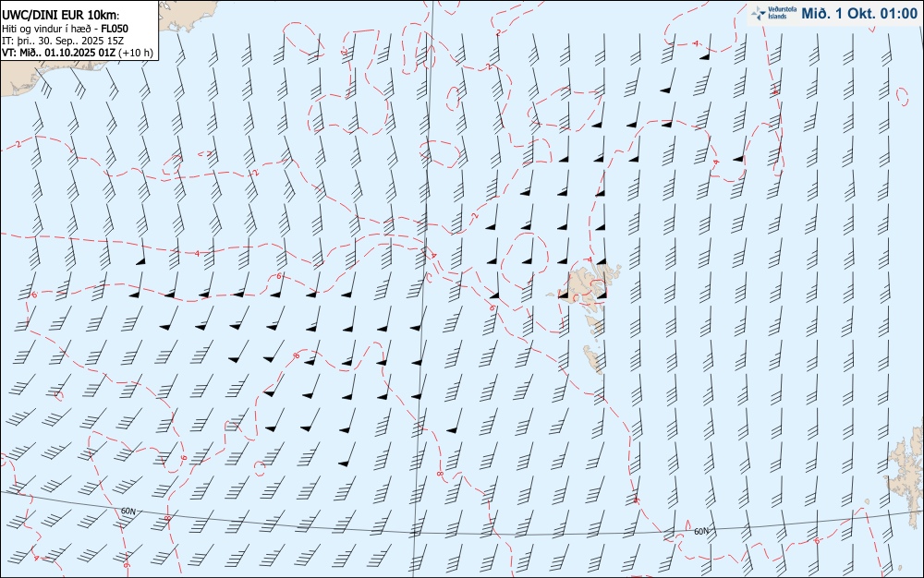Click the Shetland islands at map edge
Viewport: 924px width, 578px height.
click(907, 465)
